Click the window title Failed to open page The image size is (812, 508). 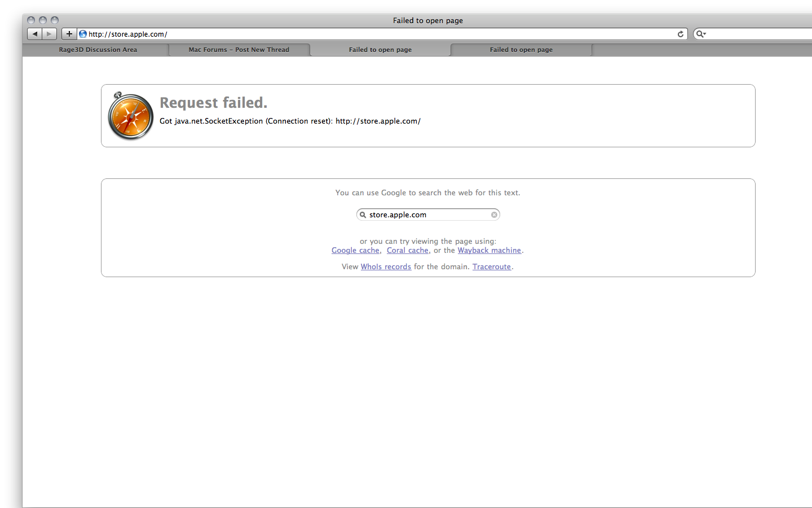(x=428, y=20)
